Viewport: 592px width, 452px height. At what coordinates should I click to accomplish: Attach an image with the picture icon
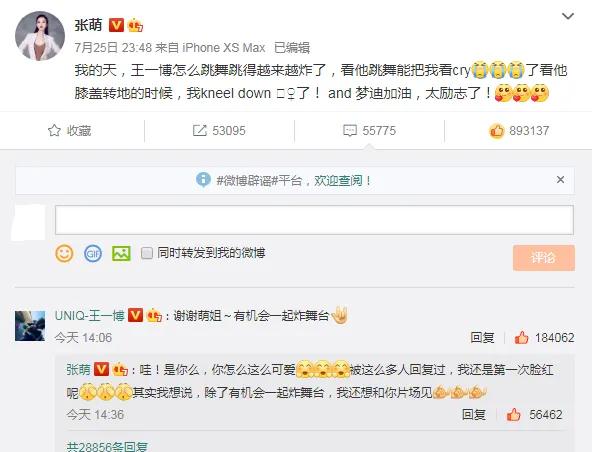click(121, 253)
